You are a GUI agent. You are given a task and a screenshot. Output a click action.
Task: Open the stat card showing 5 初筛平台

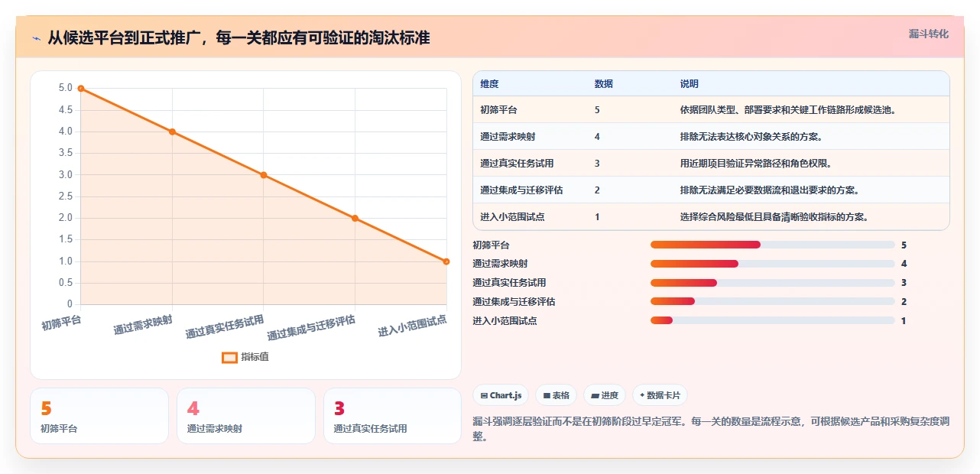point(99,416)
